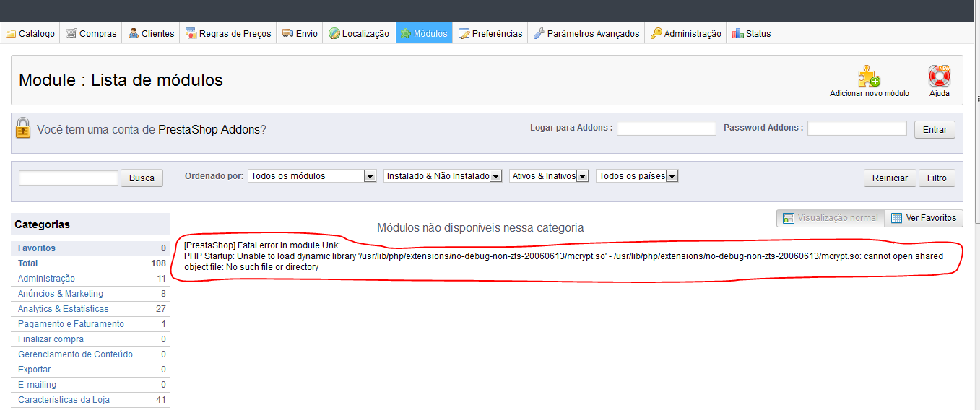This screenshot has height=410, width=980.
Task: Switch to Ver Favoritos view
Action: click(x=924, y=218)
